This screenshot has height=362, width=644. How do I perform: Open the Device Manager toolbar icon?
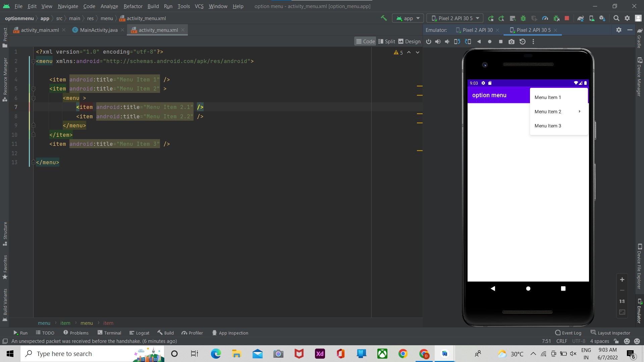pos(592,18)
